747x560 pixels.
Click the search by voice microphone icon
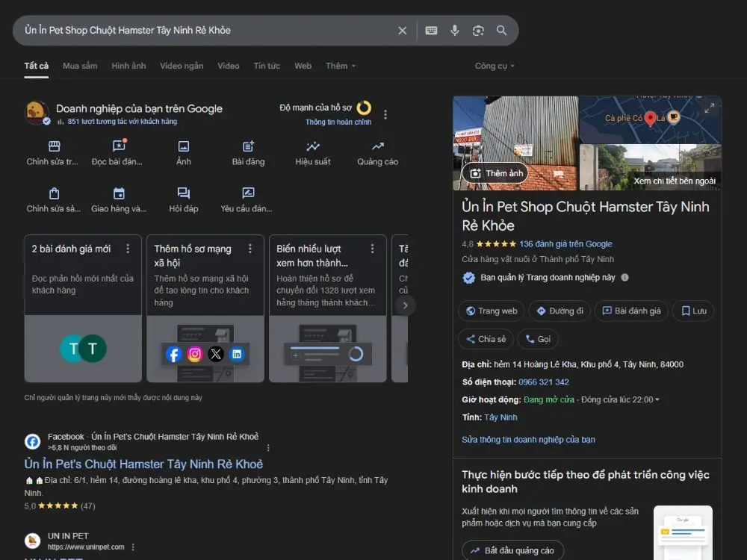[x=454, y=31]
